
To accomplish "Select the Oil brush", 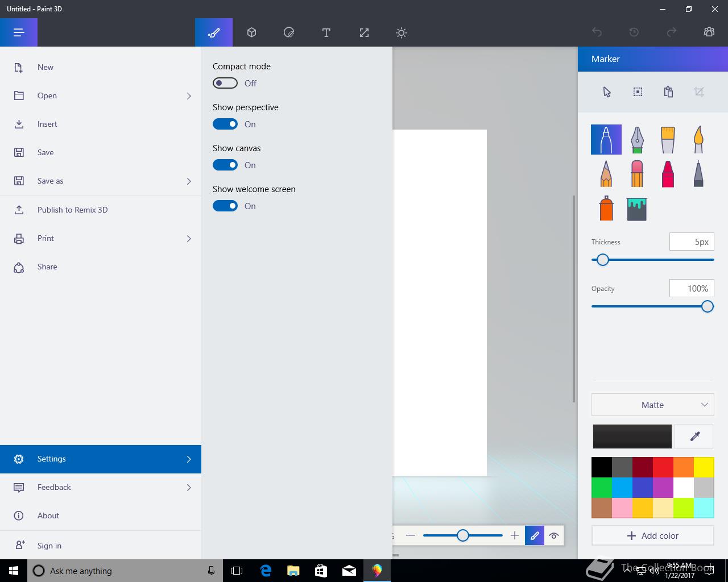I will [668, 139].
